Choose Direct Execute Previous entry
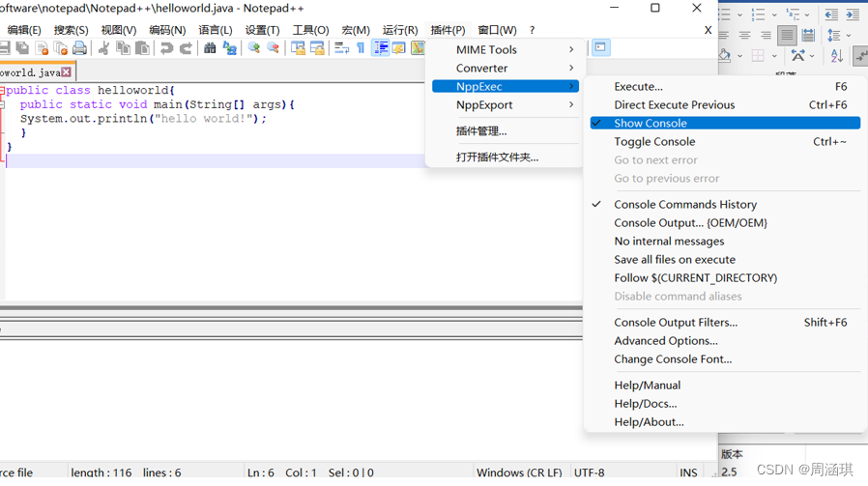The image size is (868, 486). point(725,104)
